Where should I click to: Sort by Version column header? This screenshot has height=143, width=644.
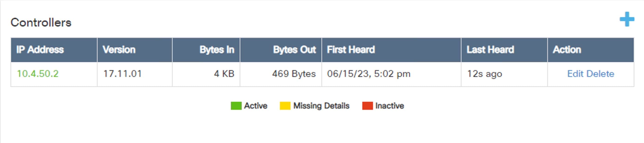tap(119, 50)
